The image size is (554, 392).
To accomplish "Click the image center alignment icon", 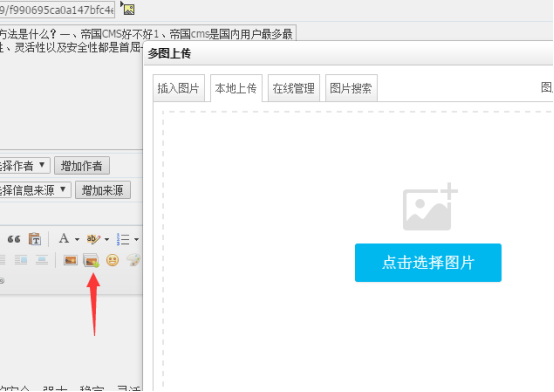I will click(x=42, y=261).
